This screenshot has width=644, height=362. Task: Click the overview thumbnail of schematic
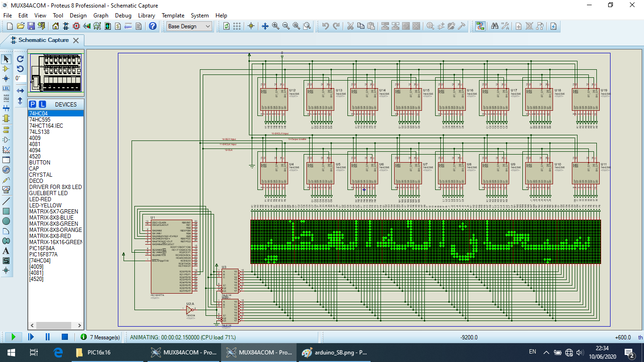tap(56, 73)
